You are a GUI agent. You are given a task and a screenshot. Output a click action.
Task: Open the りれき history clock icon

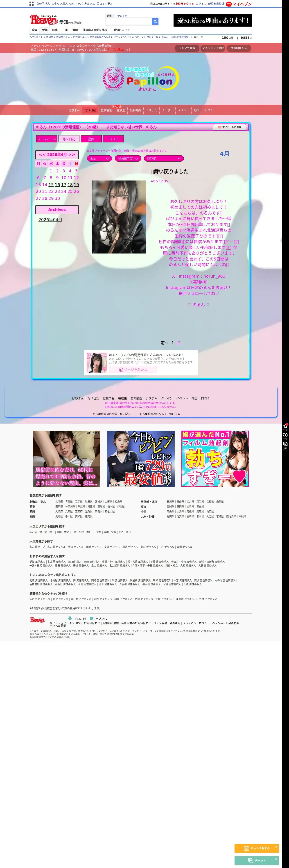[x=285, y=436]
